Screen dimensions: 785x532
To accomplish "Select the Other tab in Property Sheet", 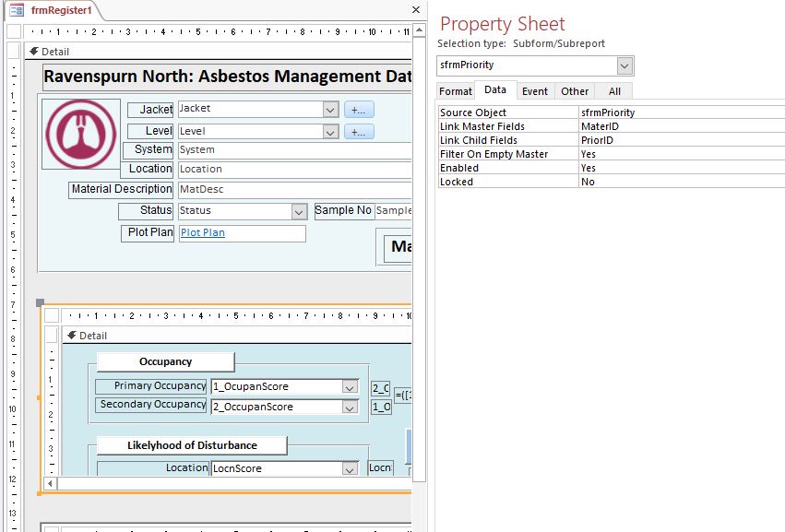I will (575, 91).
